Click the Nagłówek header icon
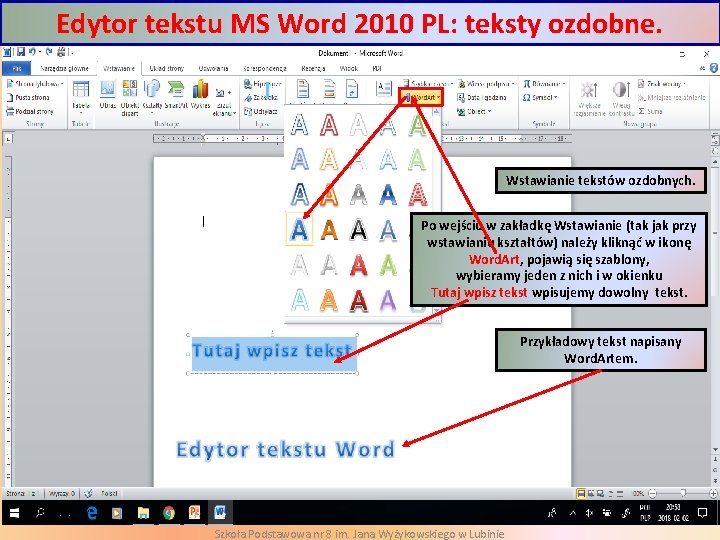Screen dimensions: 720x540 (x=303, y=89)
